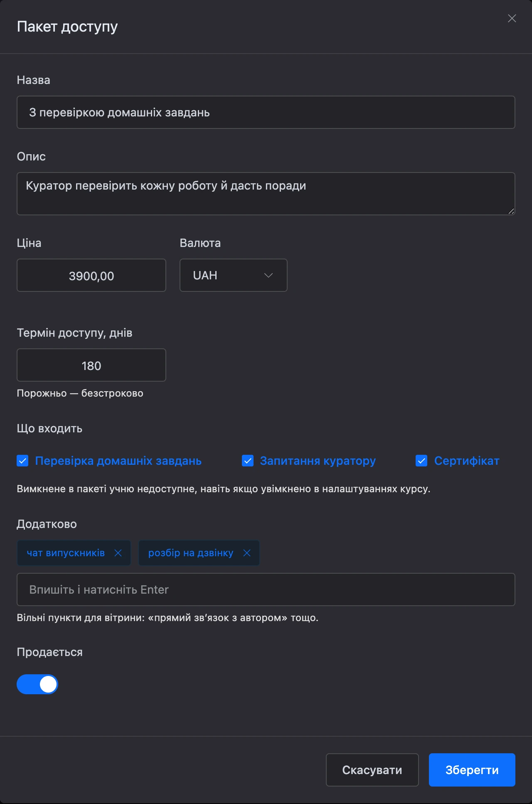
Task: Uncheck the Сертифікат checkbox
Action: (421, 461)
